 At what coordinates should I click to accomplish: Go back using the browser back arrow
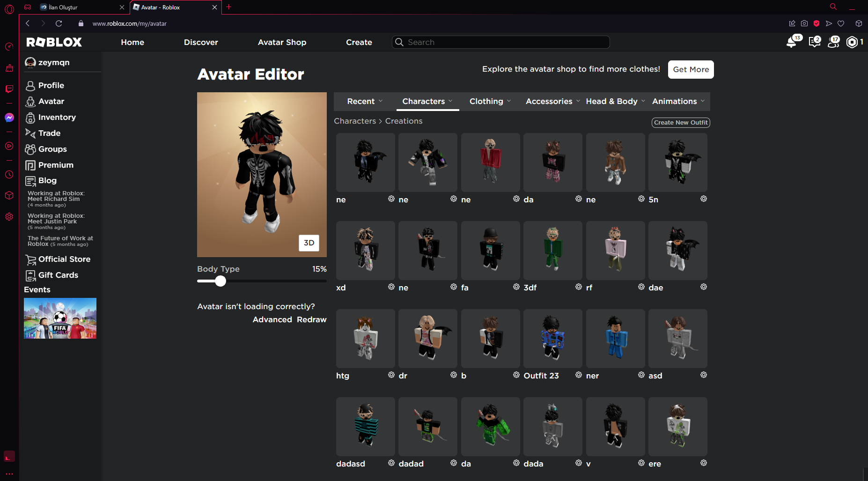[28, 23]
